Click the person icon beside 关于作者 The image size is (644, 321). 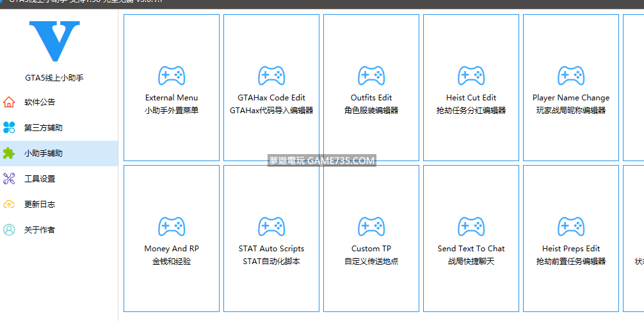click(x=9, y=230)
